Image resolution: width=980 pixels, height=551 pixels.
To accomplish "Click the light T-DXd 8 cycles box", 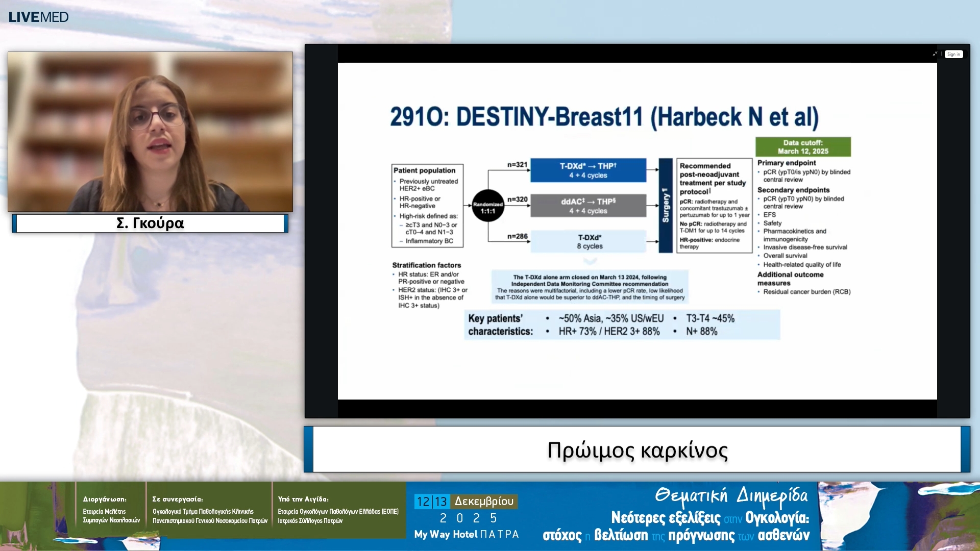I will click(589, 242).
